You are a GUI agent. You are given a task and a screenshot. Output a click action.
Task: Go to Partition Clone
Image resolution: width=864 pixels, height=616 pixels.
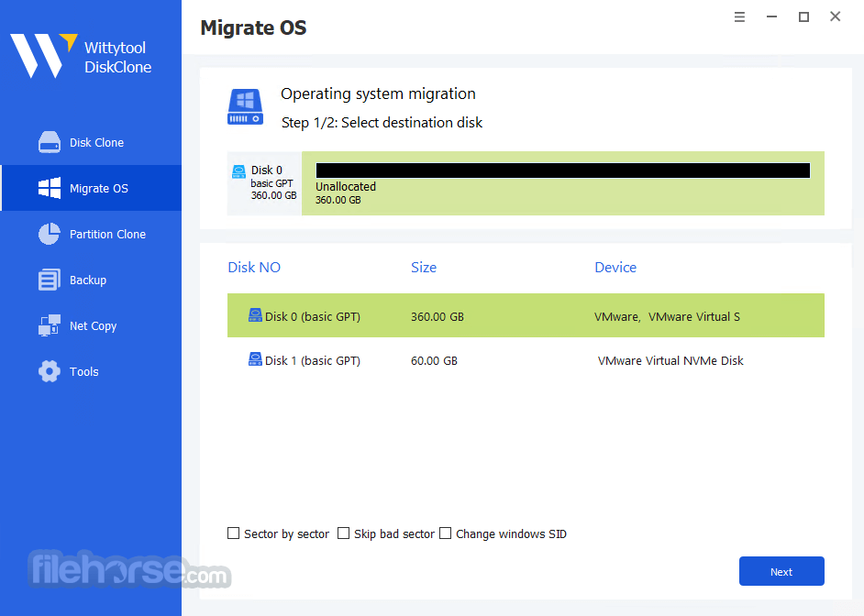(x=91, y=234)
